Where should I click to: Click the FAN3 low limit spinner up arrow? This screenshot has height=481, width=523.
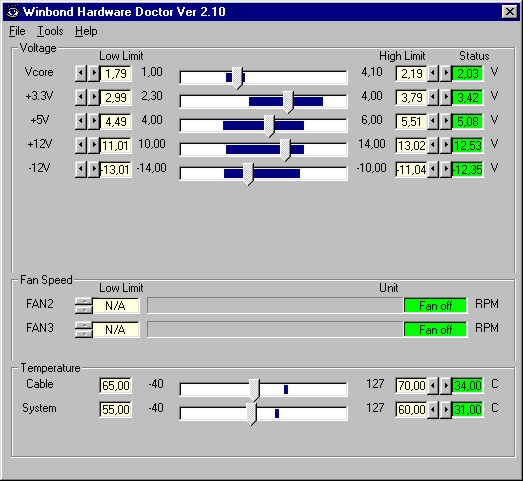(x=84, y=326)
